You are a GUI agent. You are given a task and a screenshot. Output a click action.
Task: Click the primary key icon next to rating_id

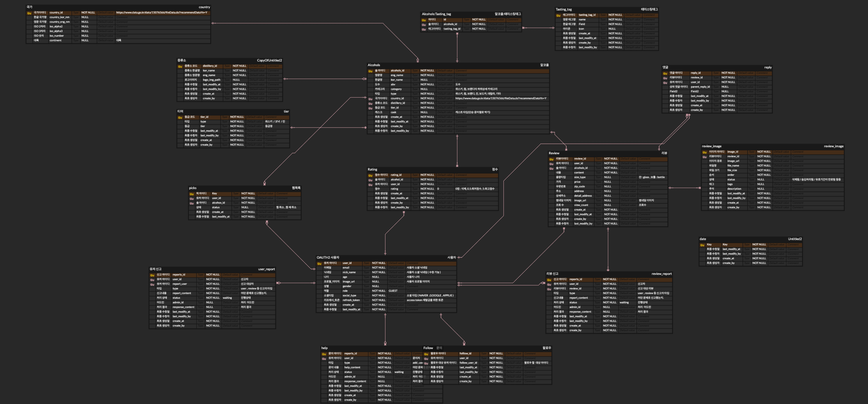370,175
